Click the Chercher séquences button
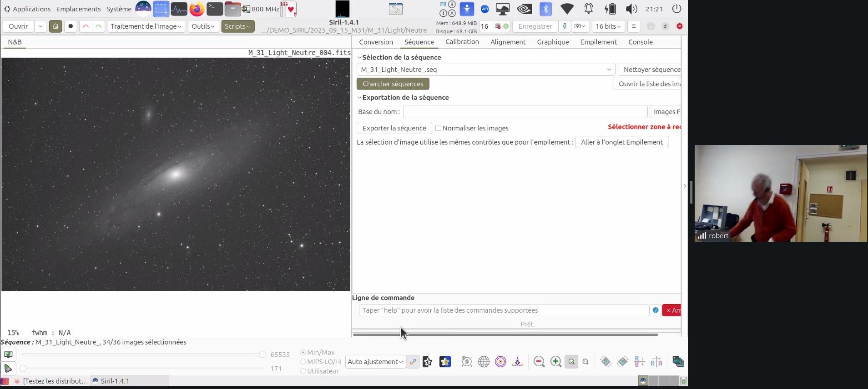The image size is (868, 389). [x=393, y=84]
